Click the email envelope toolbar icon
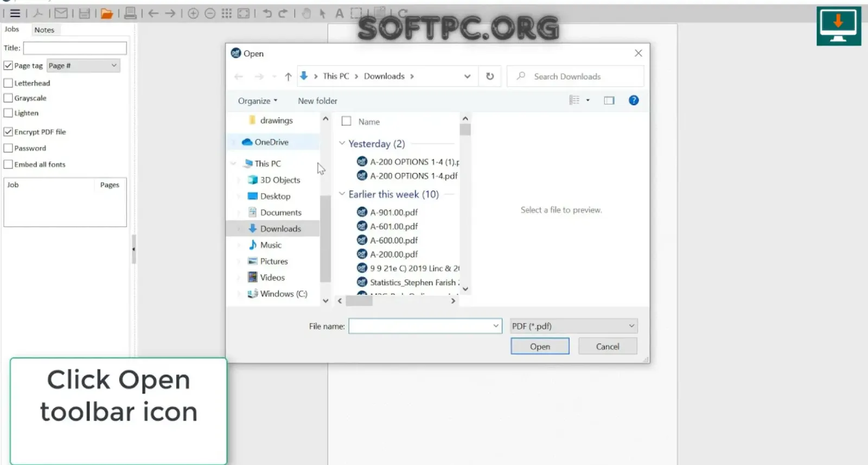The height and width of the screenshot is (465, 868). (x=61, y=14)
